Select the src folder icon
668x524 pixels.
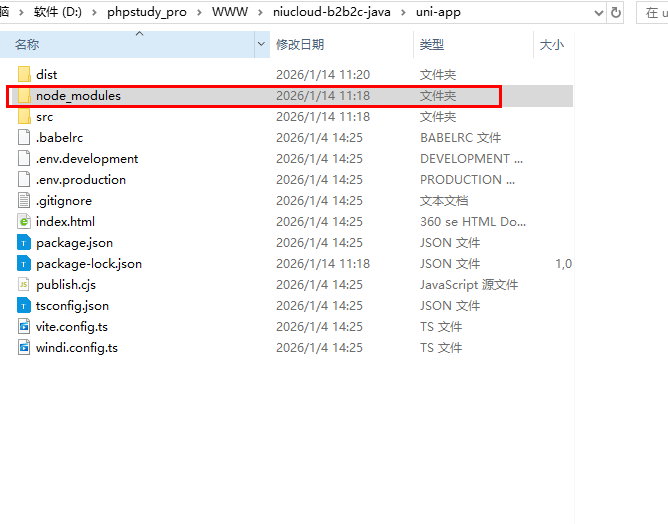(24, 116)
